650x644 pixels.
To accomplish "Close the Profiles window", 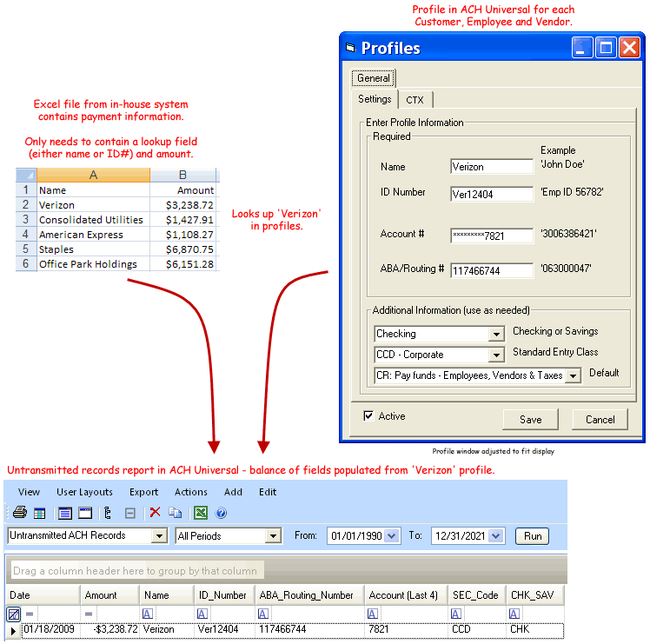I will [x=630, y=48].
